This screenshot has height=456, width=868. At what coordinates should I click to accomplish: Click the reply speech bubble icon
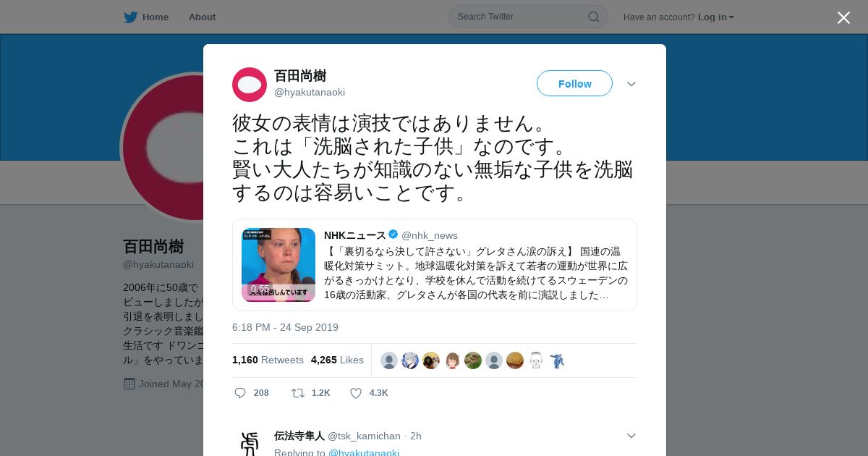click(240, 393)
